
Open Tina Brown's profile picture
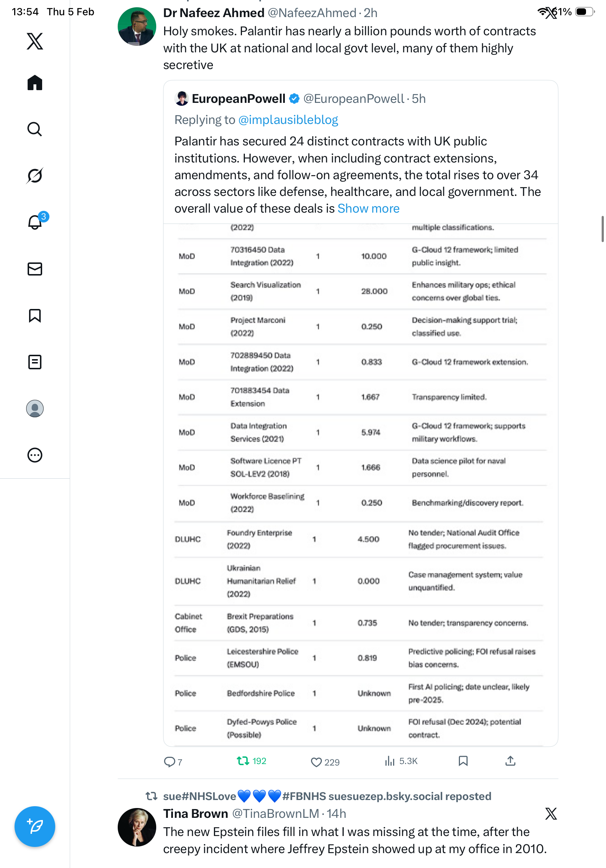(137, 827)
